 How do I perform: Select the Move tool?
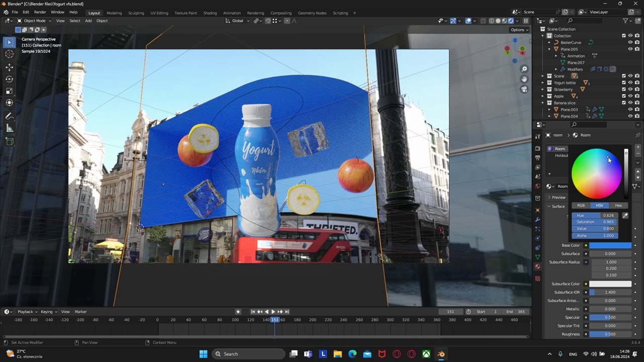(x=9, y=67)
